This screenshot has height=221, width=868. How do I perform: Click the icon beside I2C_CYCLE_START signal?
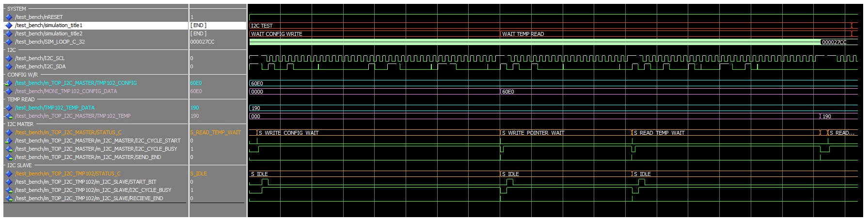point(9,141)
